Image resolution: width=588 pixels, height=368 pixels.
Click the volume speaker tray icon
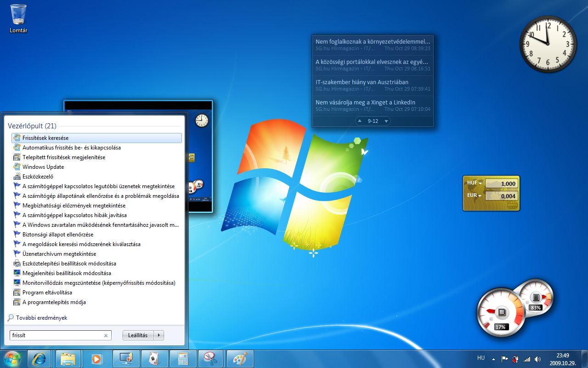point(538,359)
